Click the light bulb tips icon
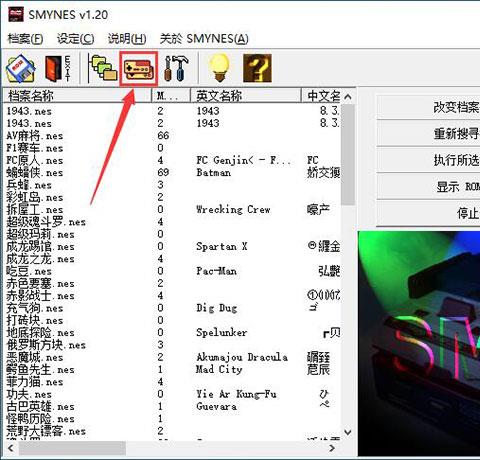This screenshot has width=480, height=460. [219, 68]
